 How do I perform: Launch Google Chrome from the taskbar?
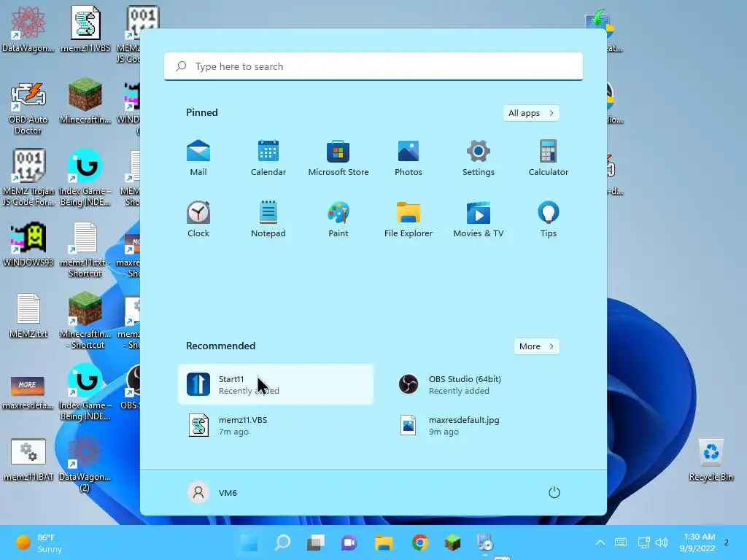coord(419,542)
